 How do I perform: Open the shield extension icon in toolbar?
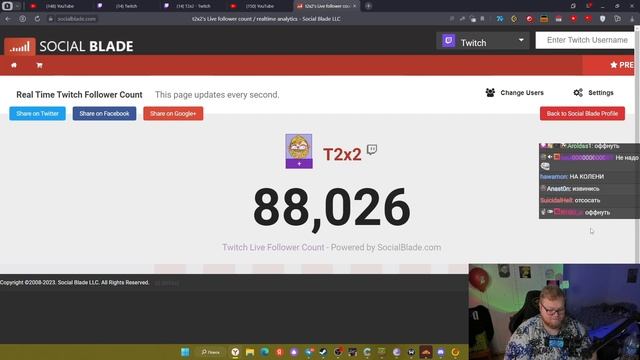click(x=602, y=19)
